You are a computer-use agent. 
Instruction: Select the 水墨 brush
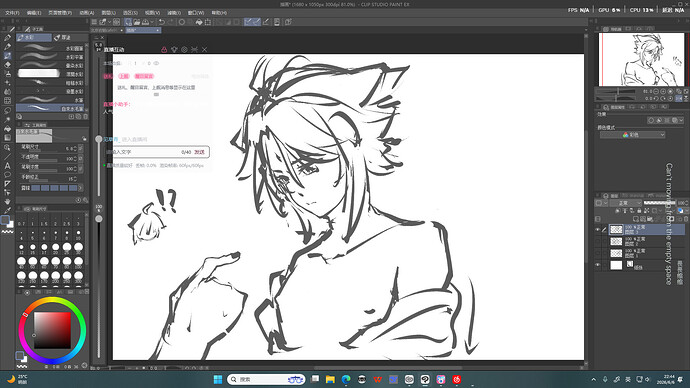pyautogui.click(x=51, y=99)
